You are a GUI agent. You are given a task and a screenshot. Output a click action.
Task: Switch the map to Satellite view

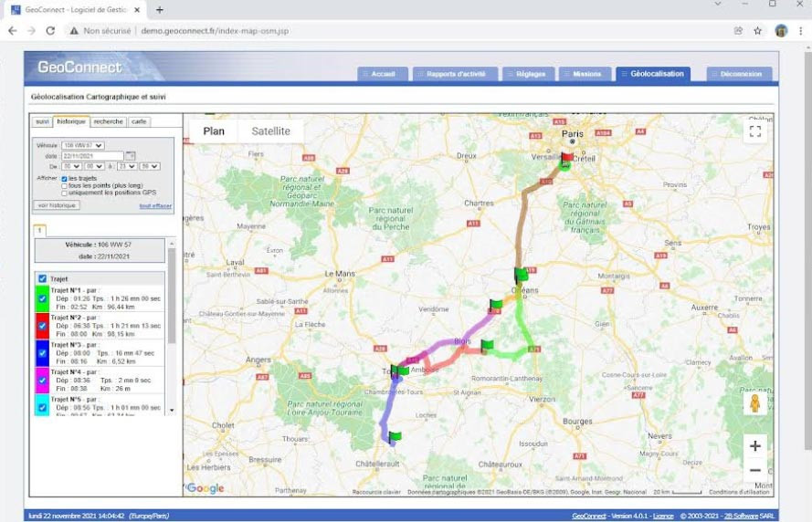click(x=270, y=131)
